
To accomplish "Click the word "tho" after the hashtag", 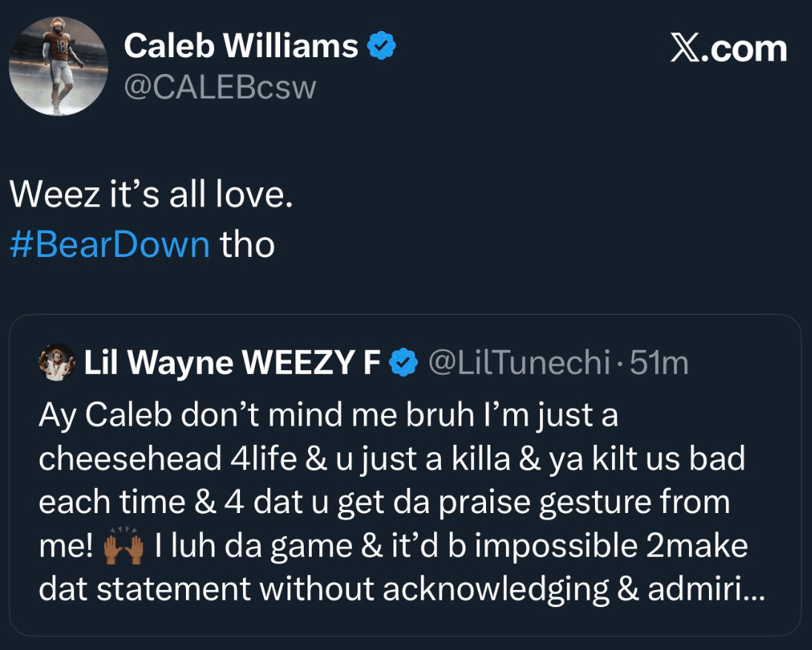I will tap(247, 245).
